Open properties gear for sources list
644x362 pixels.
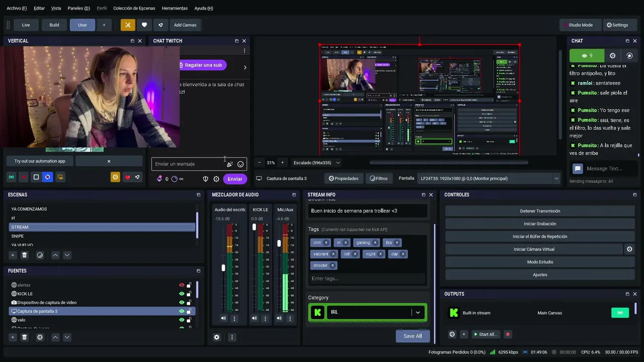point(40,337)
